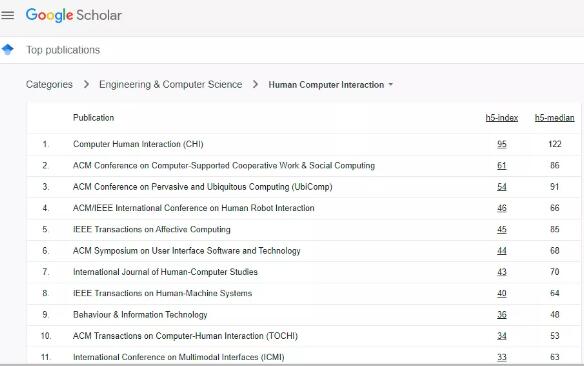Click the h5-median column header

pos(554,118)
